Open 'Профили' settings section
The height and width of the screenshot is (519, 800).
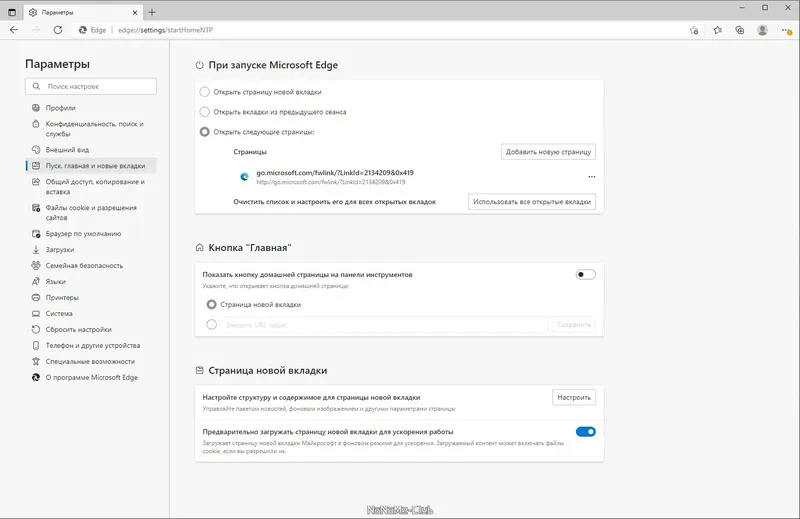click(60, 108)
